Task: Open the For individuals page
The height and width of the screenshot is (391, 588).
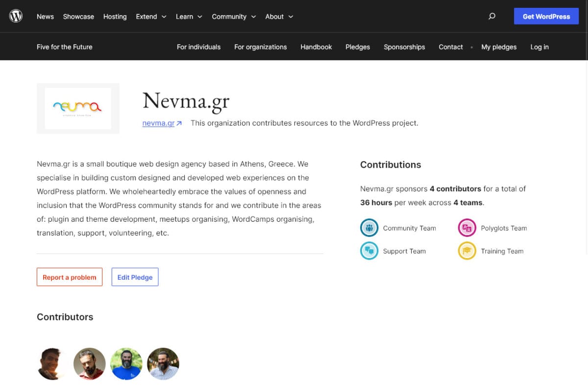Action: [198, 47]
